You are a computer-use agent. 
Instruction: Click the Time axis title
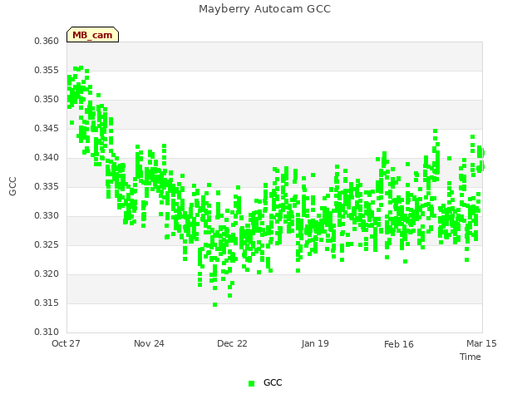[x=470, y=357]
